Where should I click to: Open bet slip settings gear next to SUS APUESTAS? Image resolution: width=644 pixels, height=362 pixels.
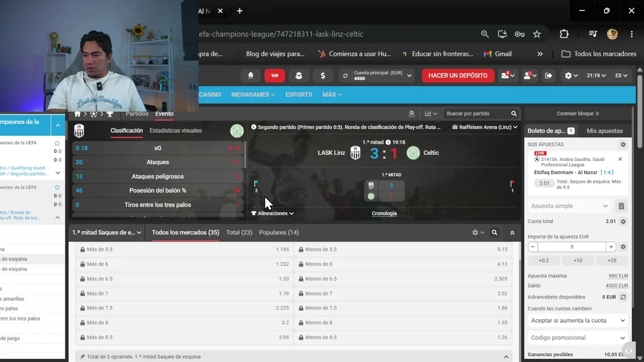623,144
